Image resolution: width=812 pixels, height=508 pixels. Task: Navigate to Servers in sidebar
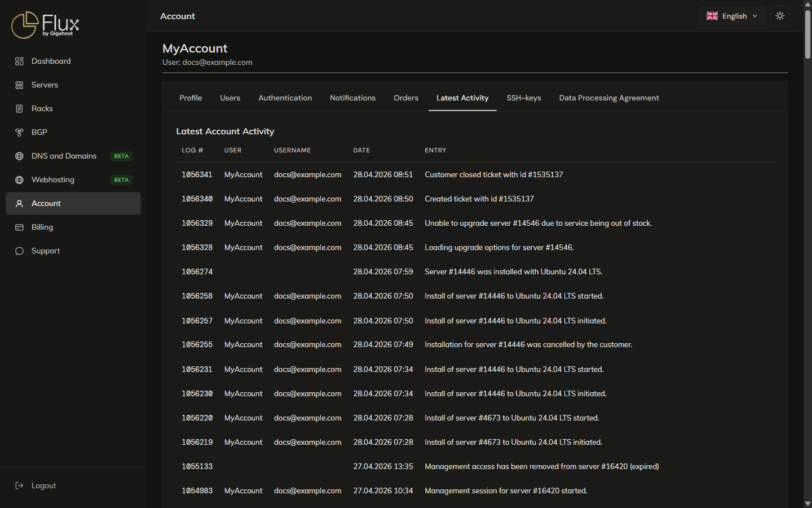coord(73,85)
